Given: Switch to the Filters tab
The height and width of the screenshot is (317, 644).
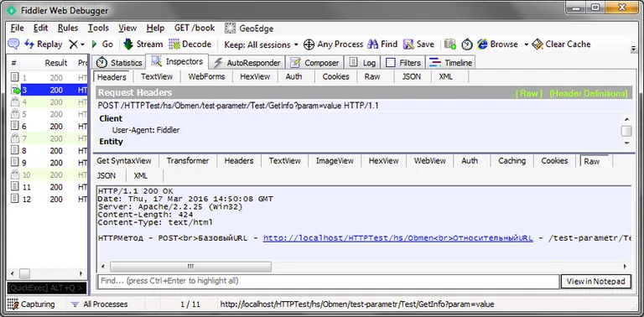Looking at the screenshot, I should [x=403, y=63].
